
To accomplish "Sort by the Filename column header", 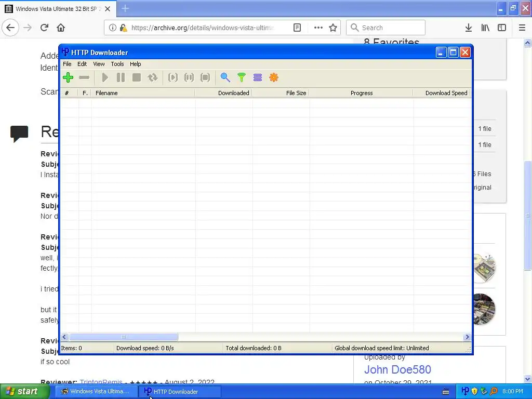I will pos(143,93).
